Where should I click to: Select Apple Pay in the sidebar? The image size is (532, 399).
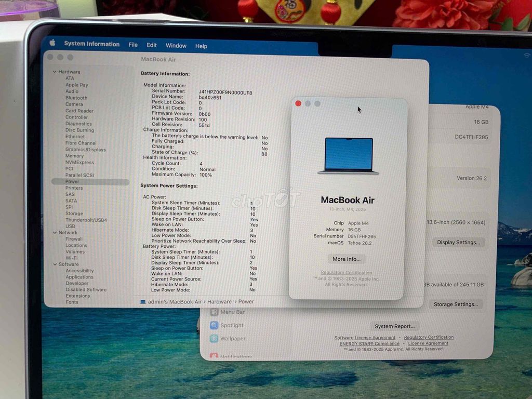[77, 85]
